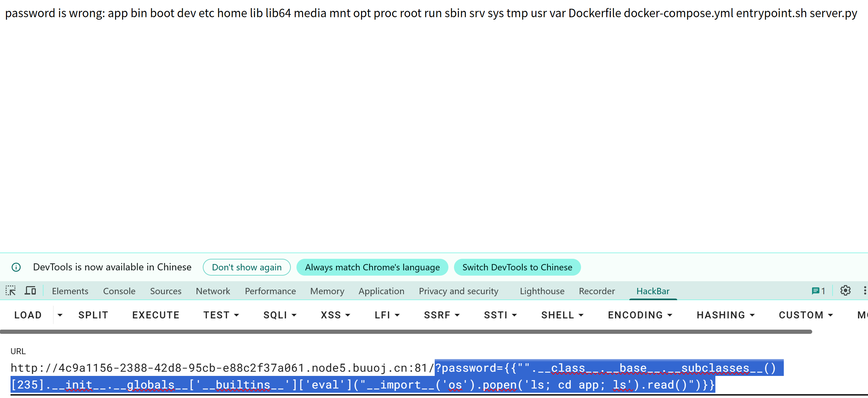Switch to the Console tab

pos(119,291)
